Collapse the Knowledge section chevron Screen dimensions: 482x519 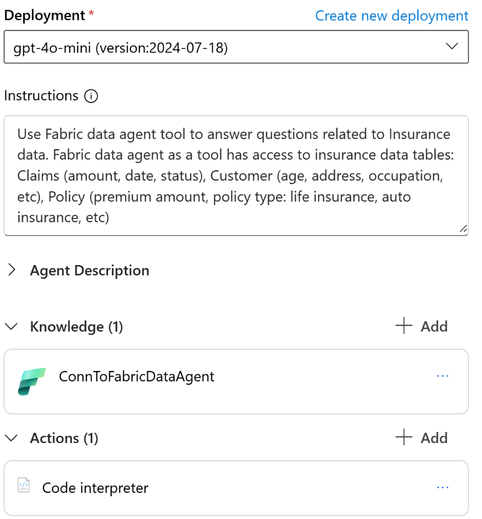tap(11, 326)
